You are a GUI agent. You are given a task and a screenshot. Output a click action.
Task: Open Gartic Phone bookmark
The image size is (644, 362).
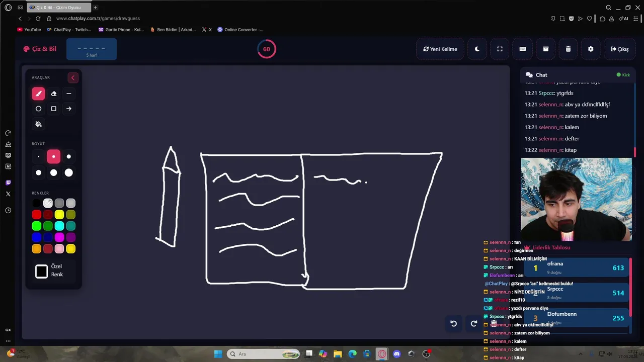121,30
